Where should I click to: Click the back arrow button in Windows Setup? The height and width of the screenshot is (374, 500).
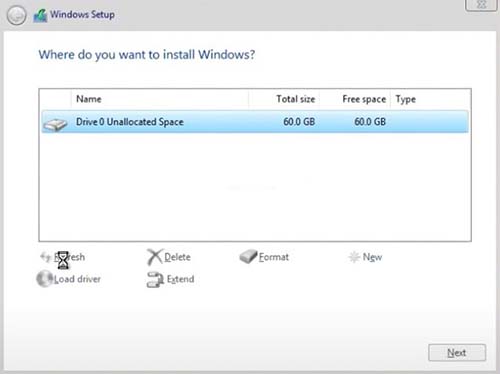(x=16, y=16)
